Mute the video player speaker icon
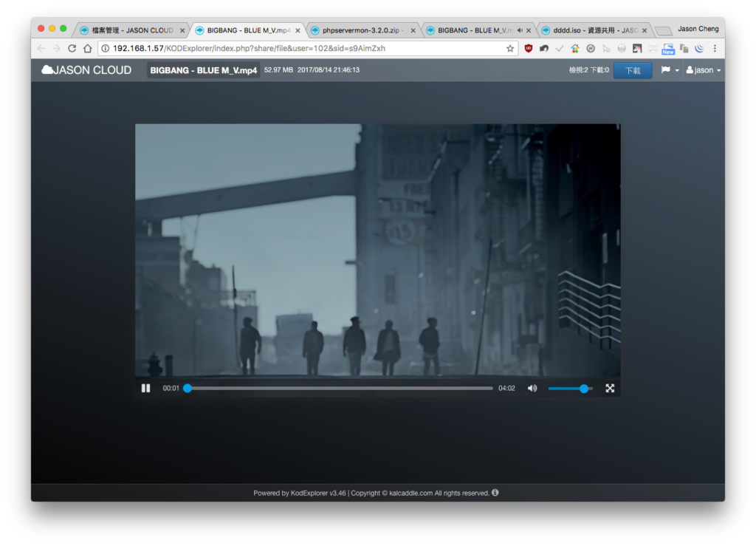 click(532, 389)
